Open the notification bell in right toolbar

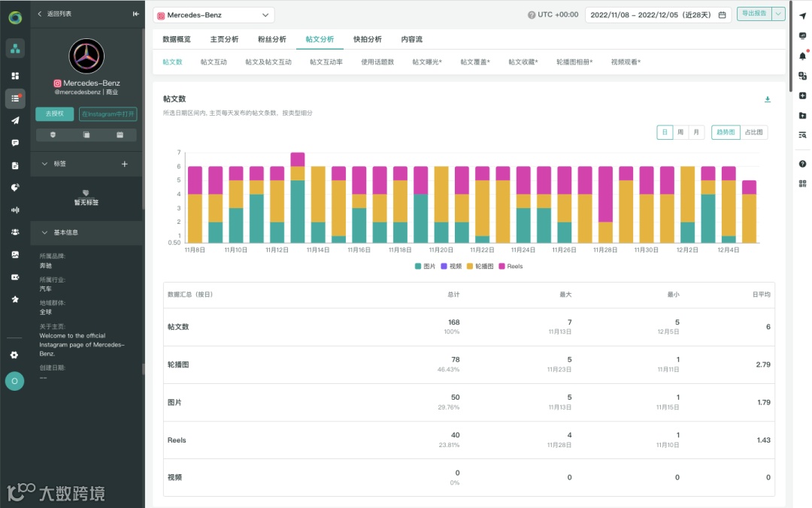coord(802,56)
